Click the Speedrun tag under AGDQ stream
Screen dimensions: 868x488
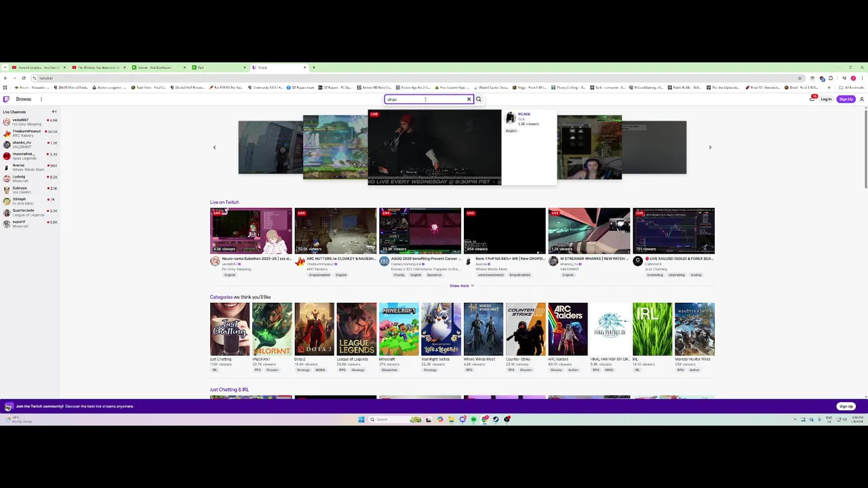click(435, 274)
